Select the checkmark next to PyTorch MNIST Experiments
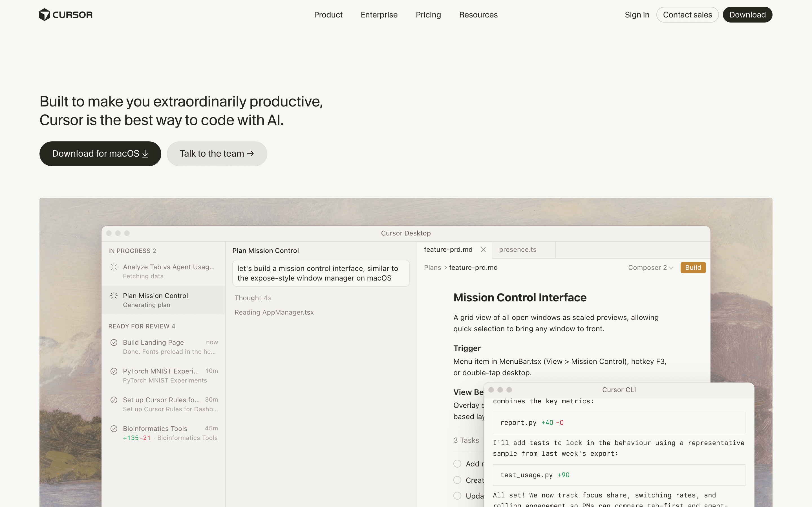 (x=114, y=371)
